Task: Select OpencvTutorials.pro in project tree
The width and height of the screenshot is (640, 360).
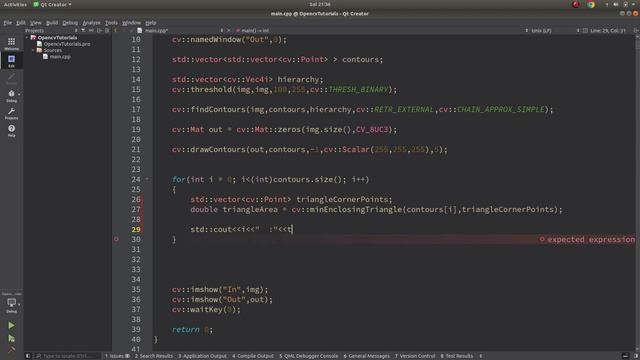Action: click(67, 44)
